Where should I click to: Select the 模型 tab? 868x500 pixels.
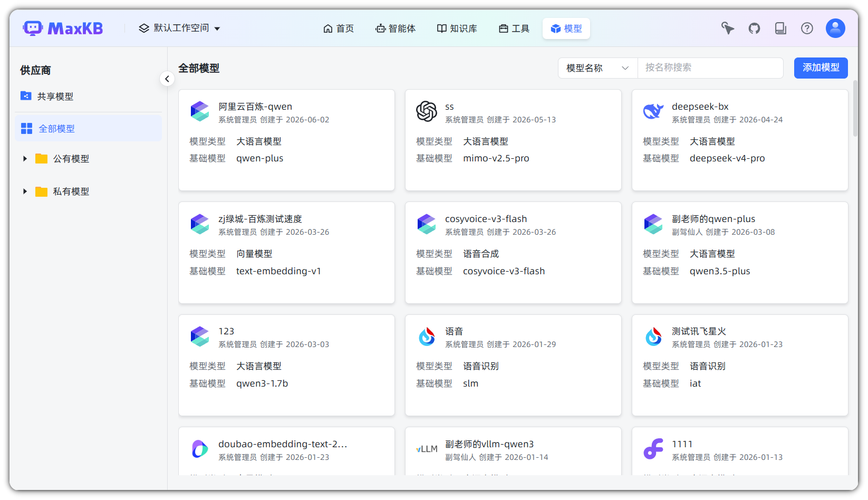click(566, 28)
